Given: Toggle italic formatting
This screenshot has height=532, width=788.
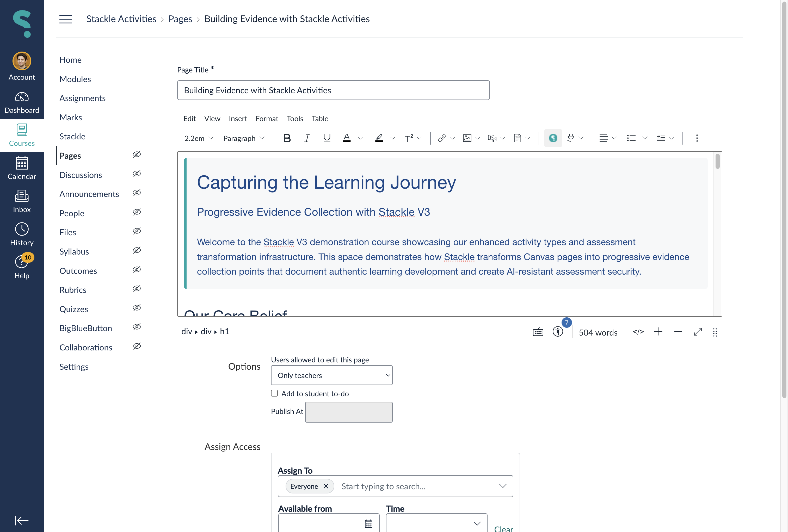Looking at the screenshot, I should point(306,138).
